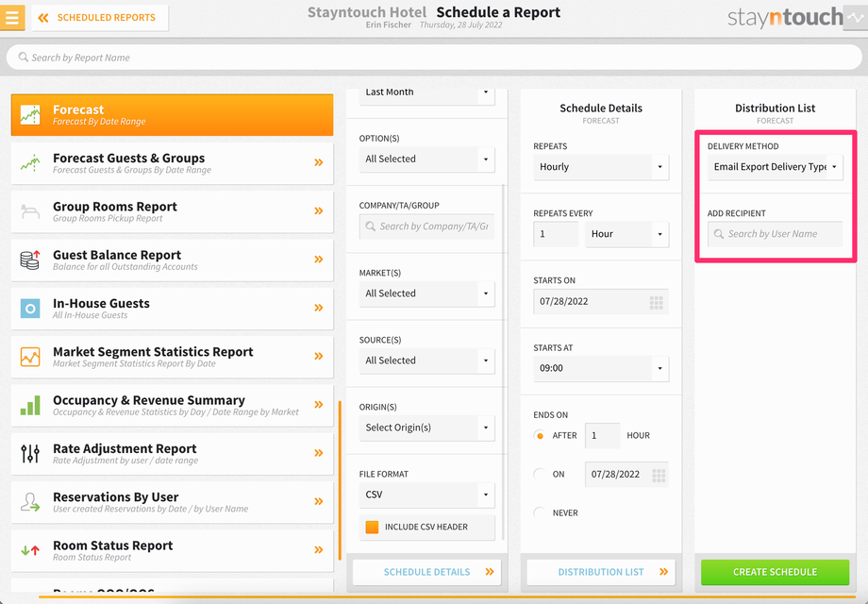
Task: Click chevron arrow on Guest Balance Report row
Action: (319, 260)
